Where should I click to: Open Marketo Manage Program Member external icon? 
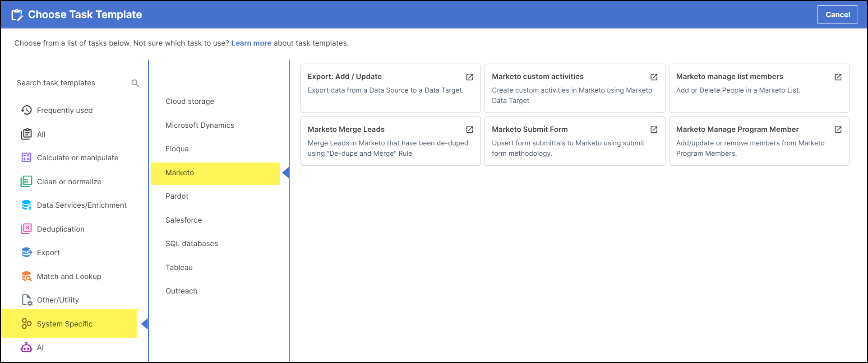(x=838, y=130)
